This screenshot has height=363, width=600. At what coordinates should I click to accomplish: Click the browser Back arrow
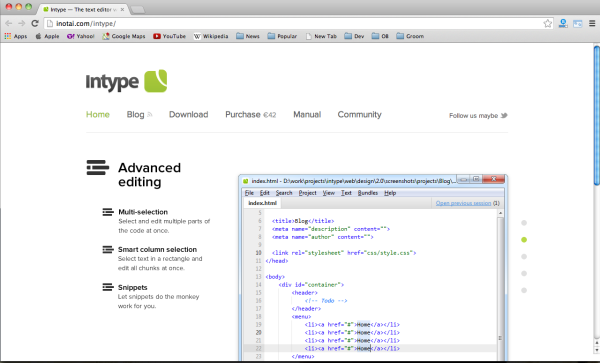tap(8, 23)
